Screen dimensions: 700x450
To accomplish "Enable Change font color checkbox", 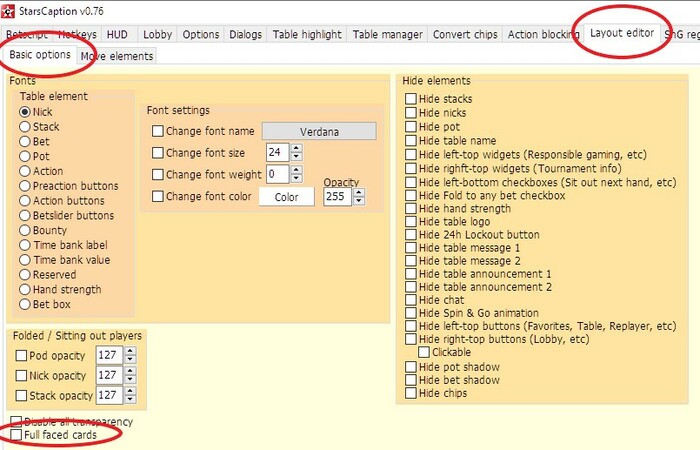I will pyautogui.click(x=158, y=196).
